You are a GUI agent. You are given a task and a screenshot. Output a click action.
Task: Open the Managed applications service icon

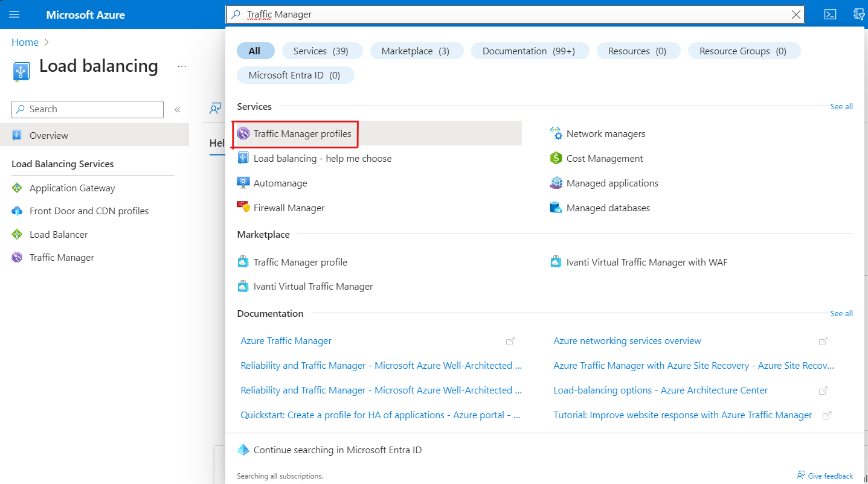[x=556, y=183]
